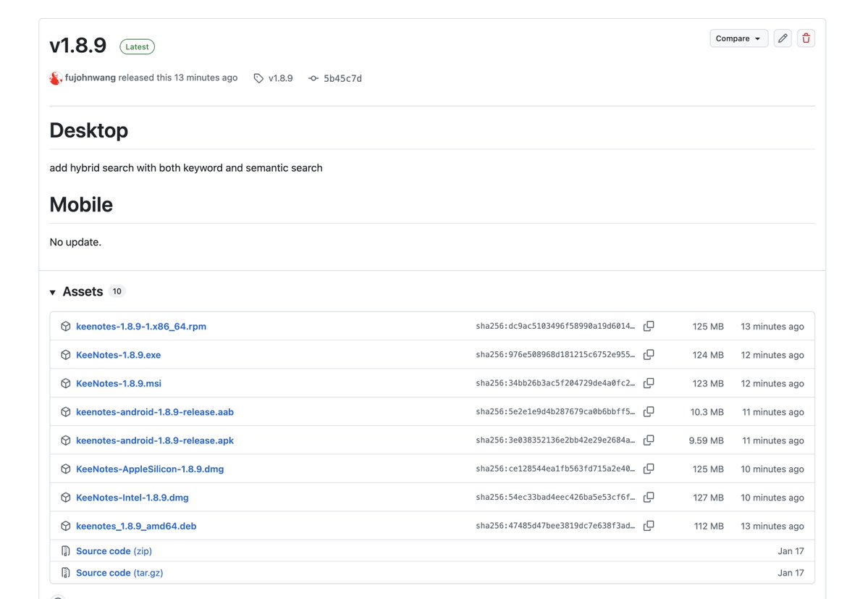Click the commit icon beside 5b45c7d
868x599 pixels.
coord(313,79)
